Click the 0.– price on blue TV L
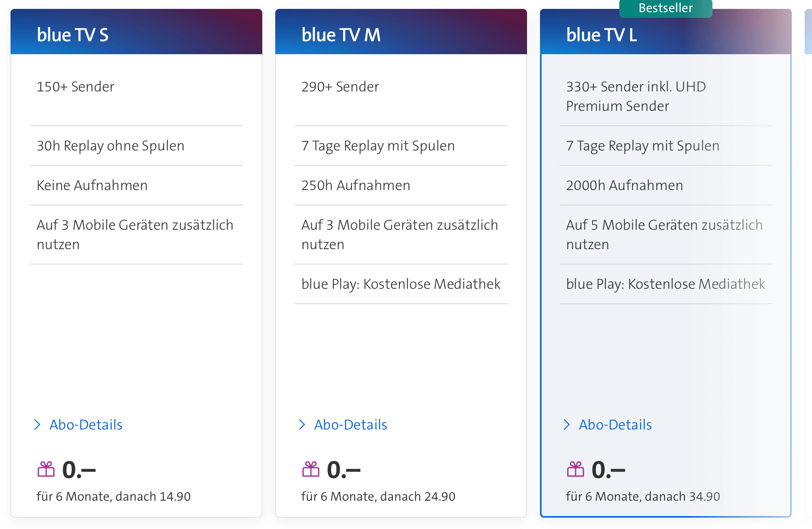 [x=608, y=470]
